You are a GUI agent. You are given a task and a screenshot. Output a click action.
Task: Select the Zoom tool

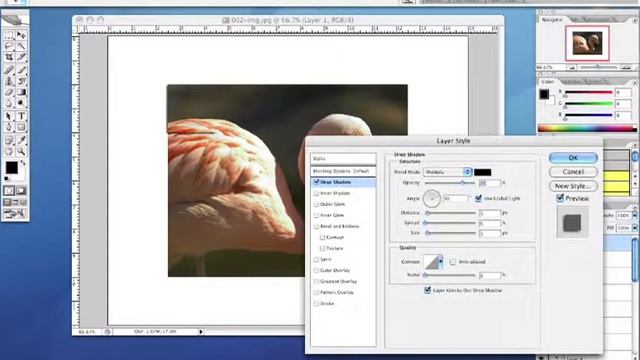tap(21, 152)
